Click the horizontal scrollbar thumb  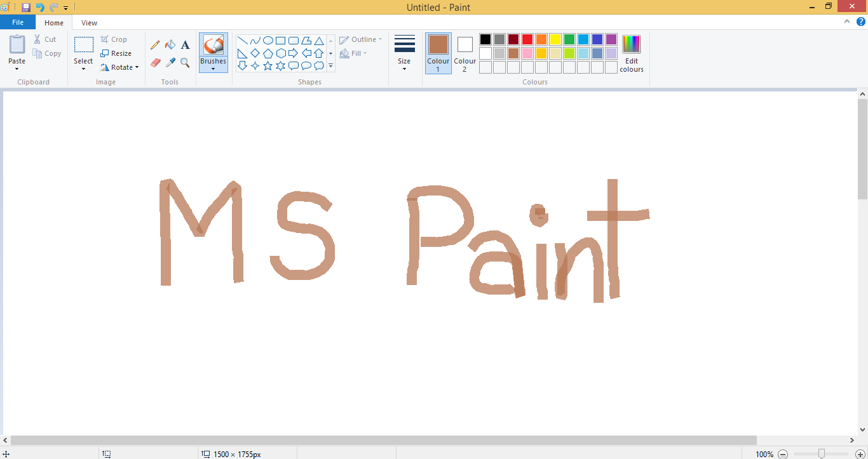pos(384,440)
